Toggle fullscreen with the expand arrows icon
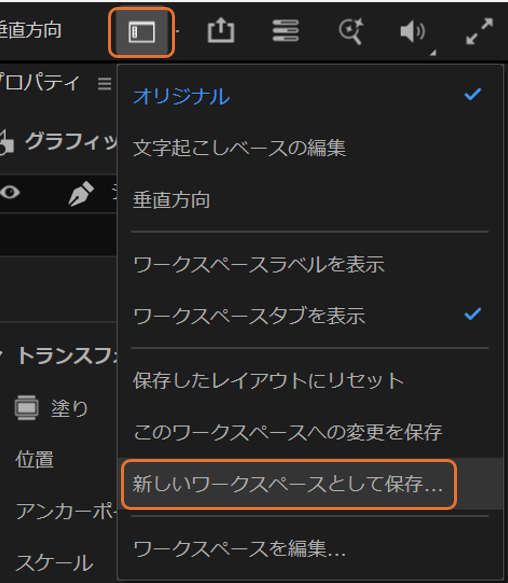This screenshot has width=508, height=583. click(x=480, y=31)
